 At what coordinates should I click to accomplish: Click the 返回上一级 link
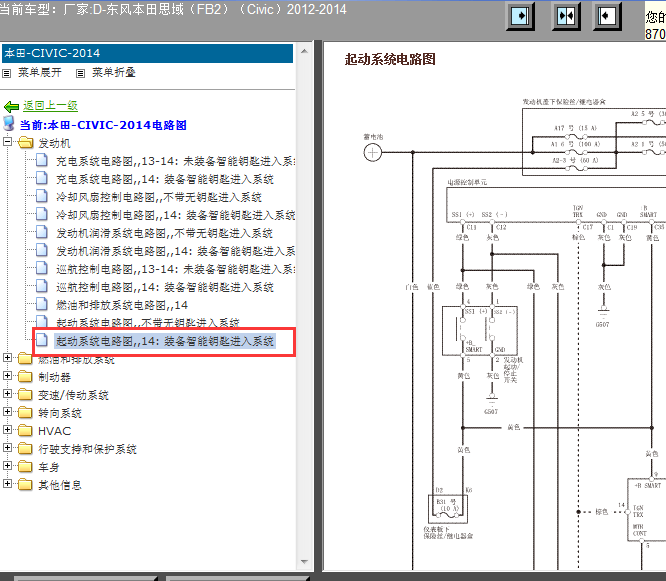pos(50,105)
